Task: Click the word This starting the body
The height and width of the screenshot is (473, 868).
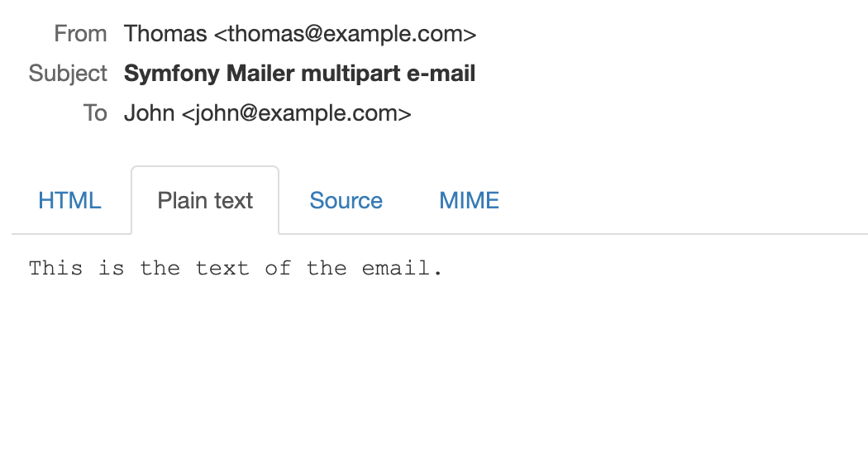Action: (x=56, y=268)
